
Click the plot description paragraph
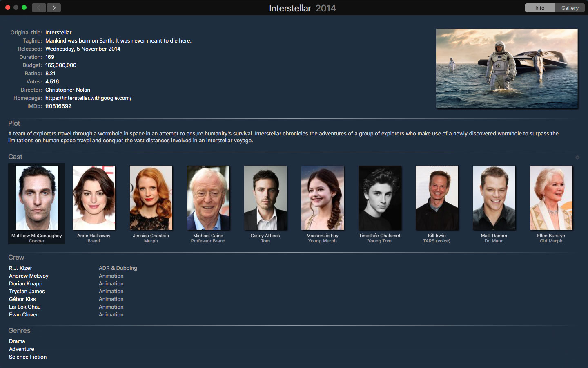(283, 137)
